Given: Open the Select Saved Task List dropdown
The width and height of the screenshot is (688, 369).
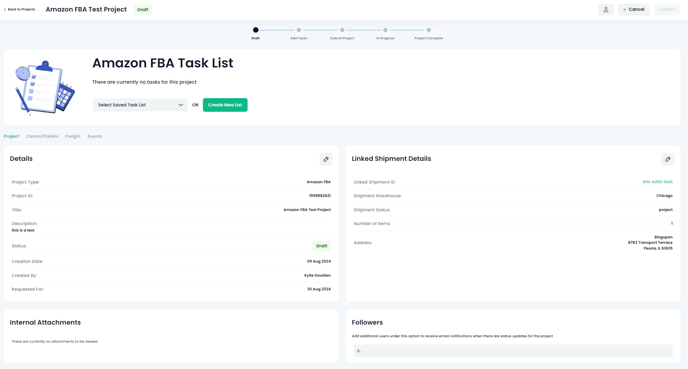Looking at the screenshot, I should point(140,105).
